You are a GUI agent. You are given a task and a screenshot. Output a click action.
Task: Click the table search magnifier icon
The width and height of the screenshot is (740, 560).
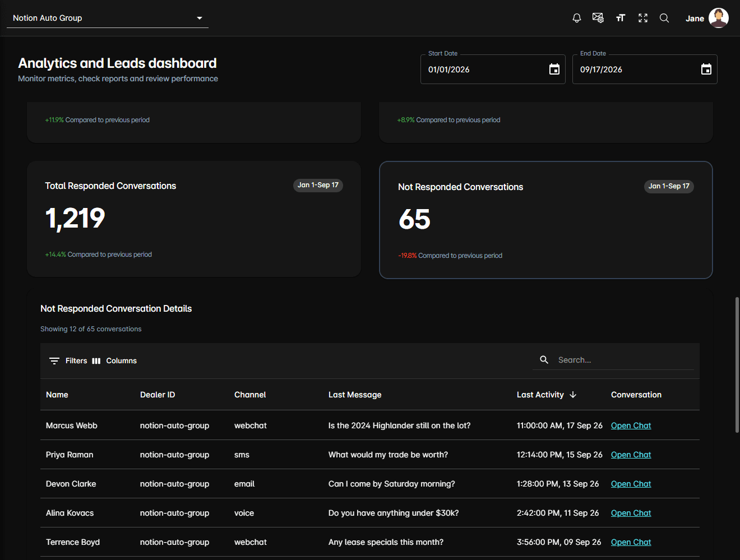pos(544,360)
